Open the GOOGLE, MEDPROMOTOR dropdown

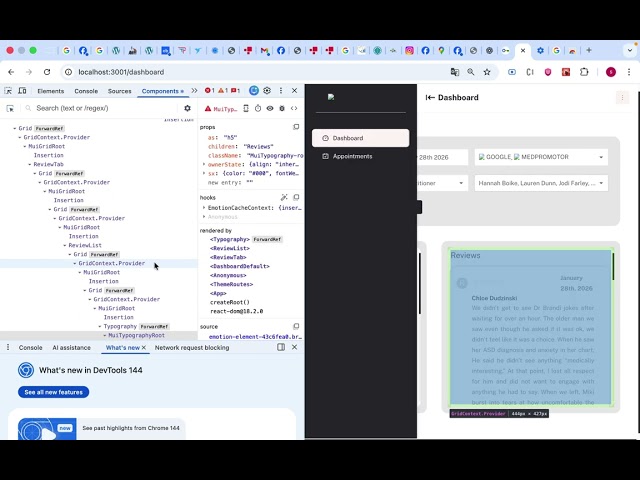tap(541, 157)
